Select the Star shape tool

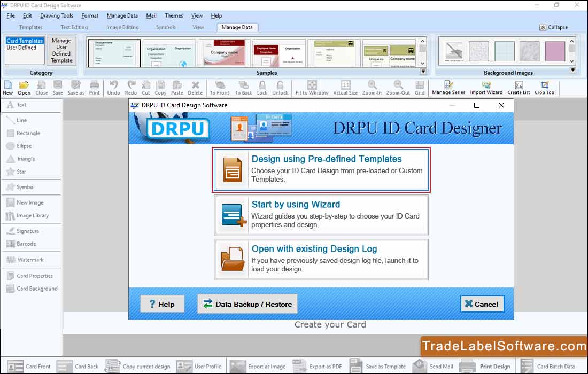(16, 172)
